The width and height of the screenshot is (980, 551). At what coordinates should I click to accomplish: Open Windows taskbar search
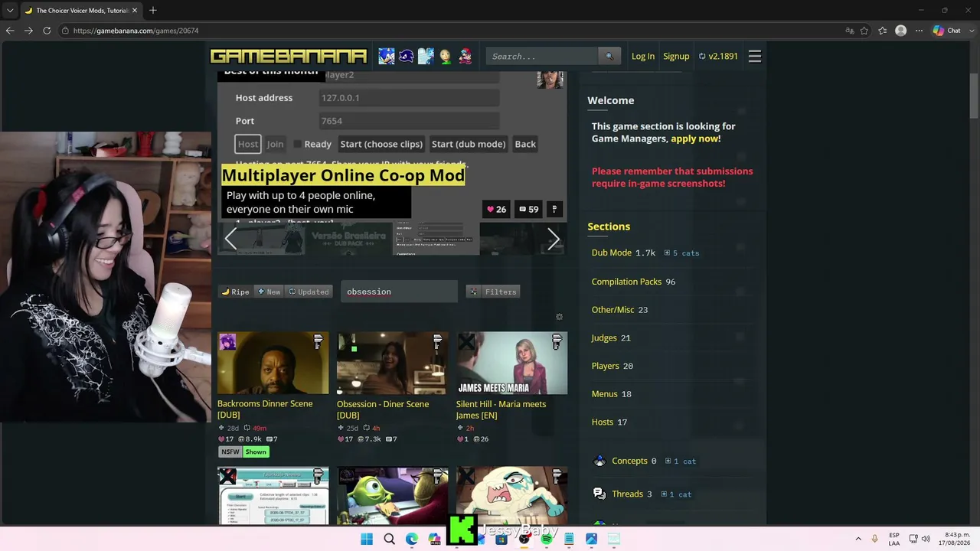pos(389,539)
